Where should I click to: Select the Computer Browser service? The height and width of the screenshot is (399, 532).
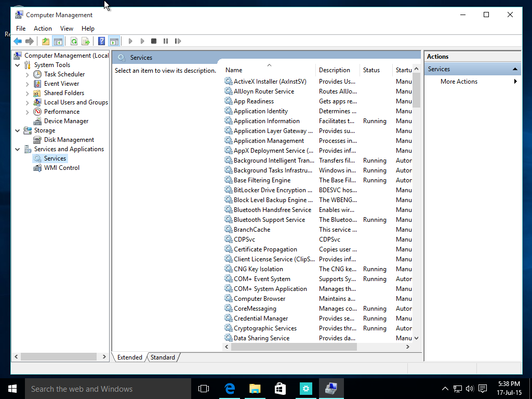pyautogui.click(x=260, y=299)
